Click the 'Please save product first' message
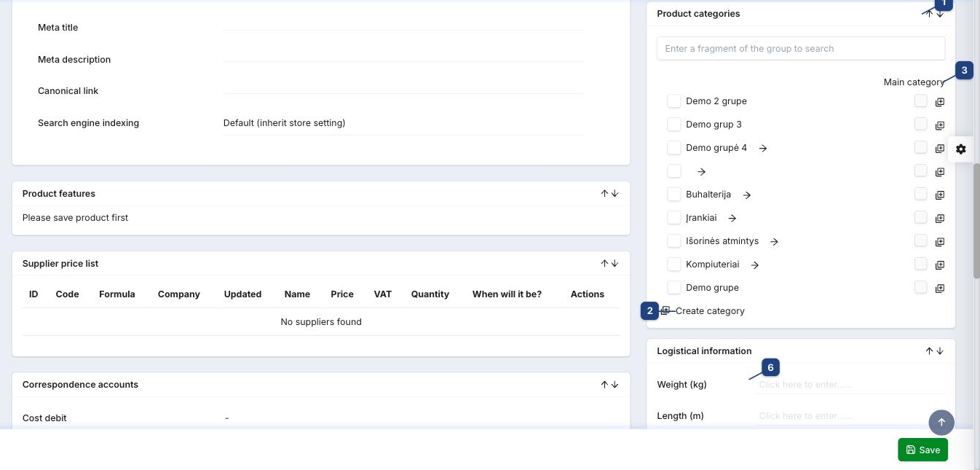Screen dimensions: 980x470 (76, 217)
